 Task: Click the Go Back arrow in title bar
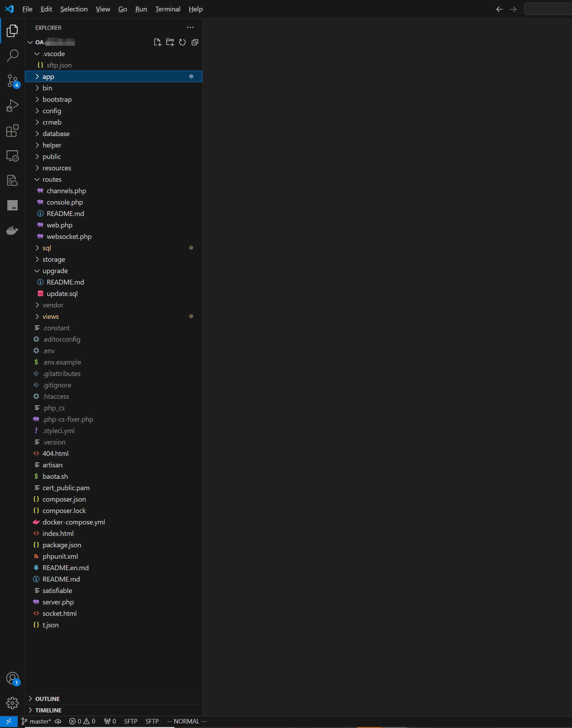point(499,9)
